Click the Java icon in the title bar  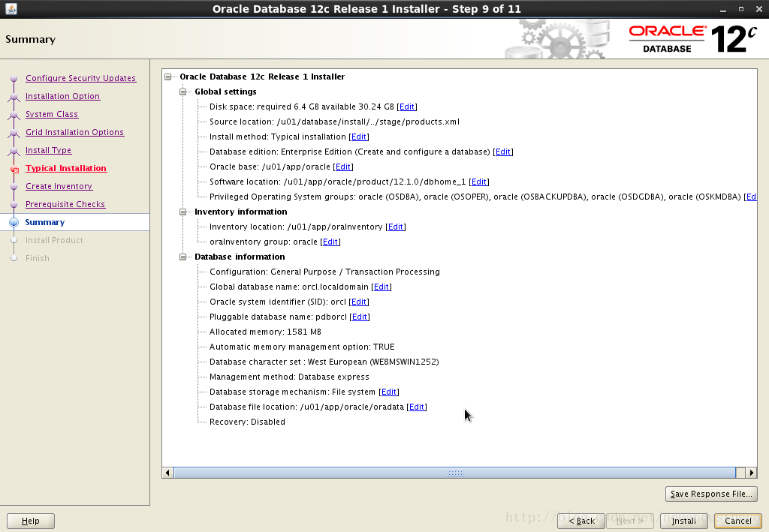[11, 9]
